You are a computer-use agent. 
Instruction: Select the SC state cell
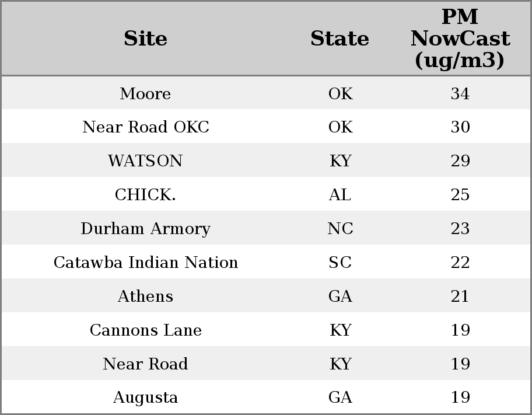pyautogui.click(x=339, y=263)
